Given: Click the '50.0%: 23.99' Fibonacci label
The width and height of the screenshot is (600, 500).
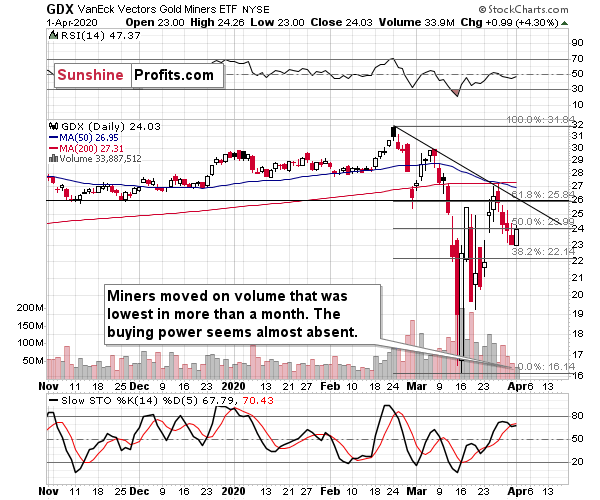Looking at the screenshot, I should point(543,221).
